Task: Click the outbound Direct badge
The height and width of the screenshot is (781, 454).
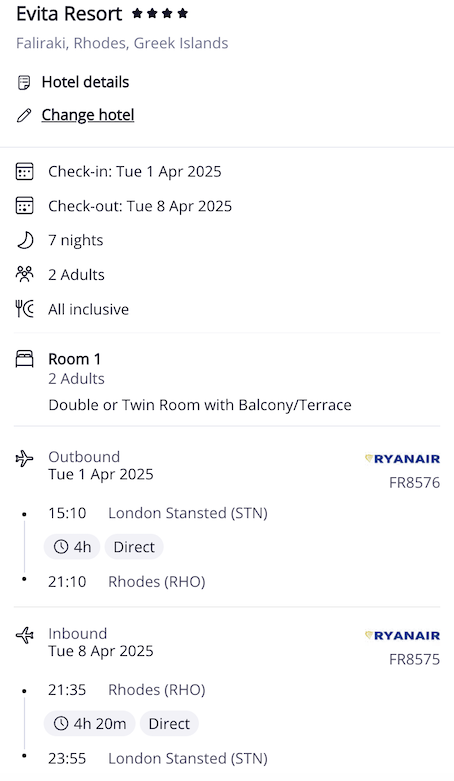Action: click(134, 547)
